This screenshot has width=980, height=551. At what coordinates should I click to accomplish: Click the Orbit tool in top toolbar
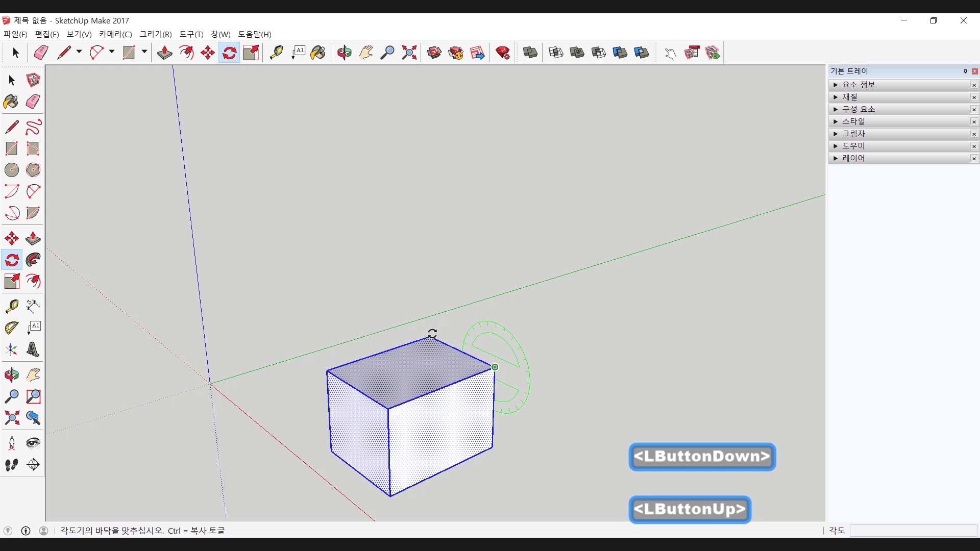[x=344, y=53]
